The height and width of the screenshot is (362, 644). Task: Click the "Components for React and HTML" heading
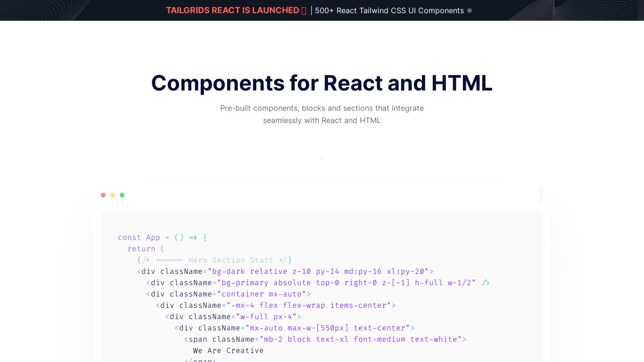pyautogui.click(x=322, y=83)
